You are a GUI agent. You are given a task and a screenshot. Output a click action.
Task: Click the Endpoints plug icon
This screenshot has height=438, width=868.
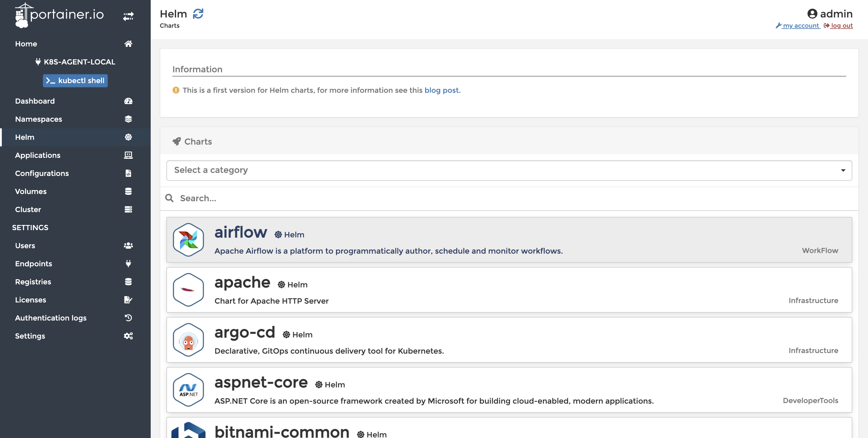point(128,264)
